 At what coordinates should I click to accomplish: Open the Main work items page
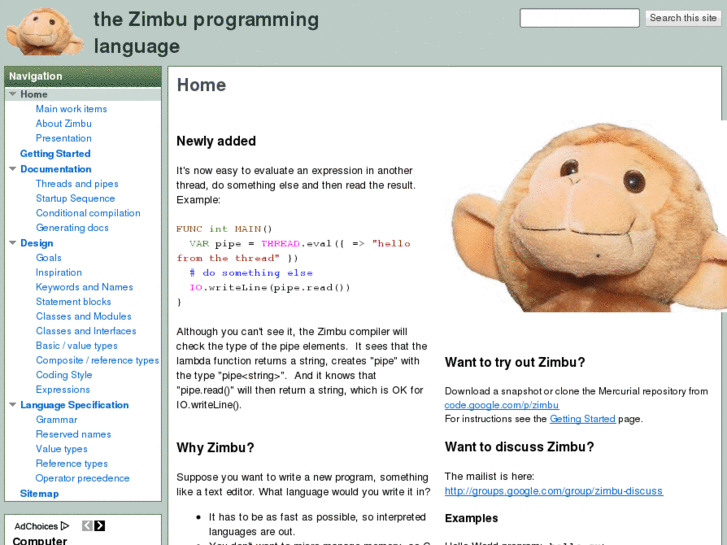[71, 109]
